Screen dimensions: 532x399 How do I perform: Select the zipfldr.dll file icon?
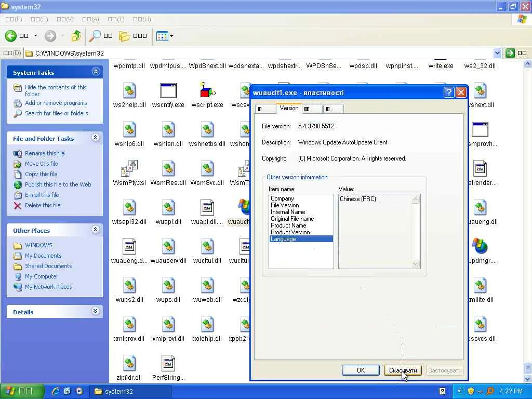click(x=129, y=364)
